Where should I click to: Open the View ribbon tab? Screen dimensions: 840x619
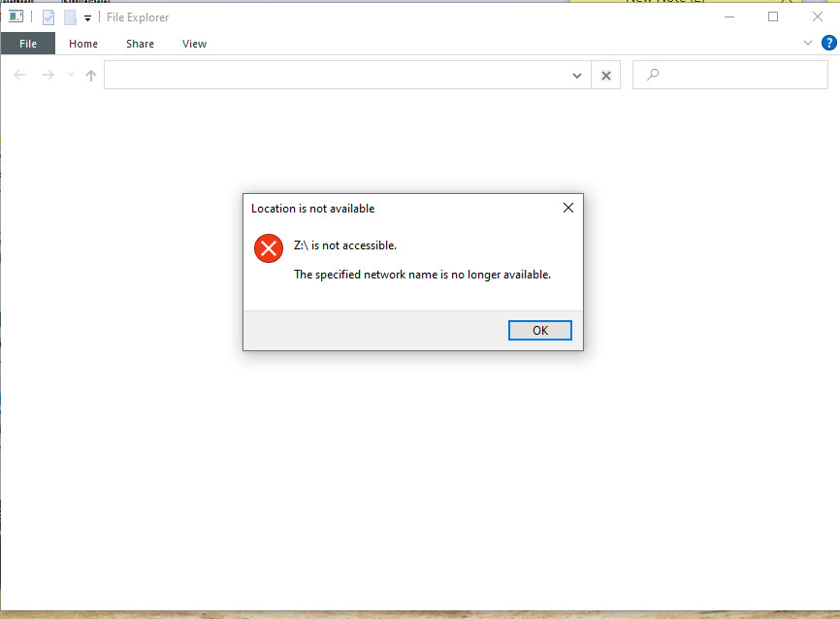pos(194,44)
